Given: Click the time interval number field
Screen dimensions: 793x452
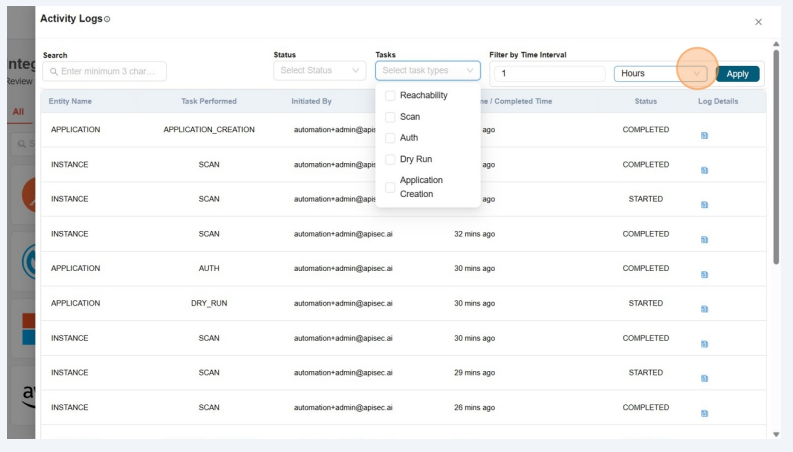Looking at the screenshot, I should point(549,73).
